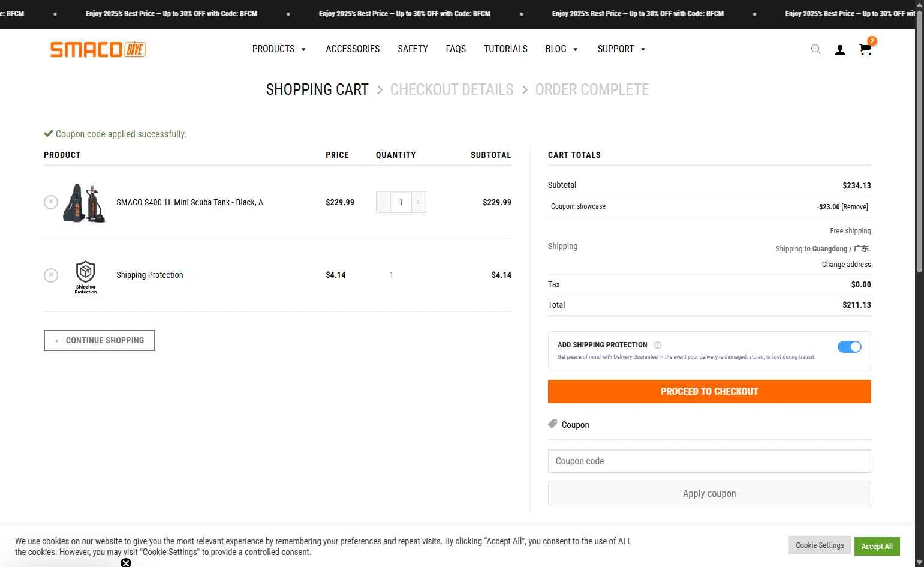Image resolution: width=924 pixels, height=567 pixels.
Task: Open the user account icon
Action: coord(840,50)
